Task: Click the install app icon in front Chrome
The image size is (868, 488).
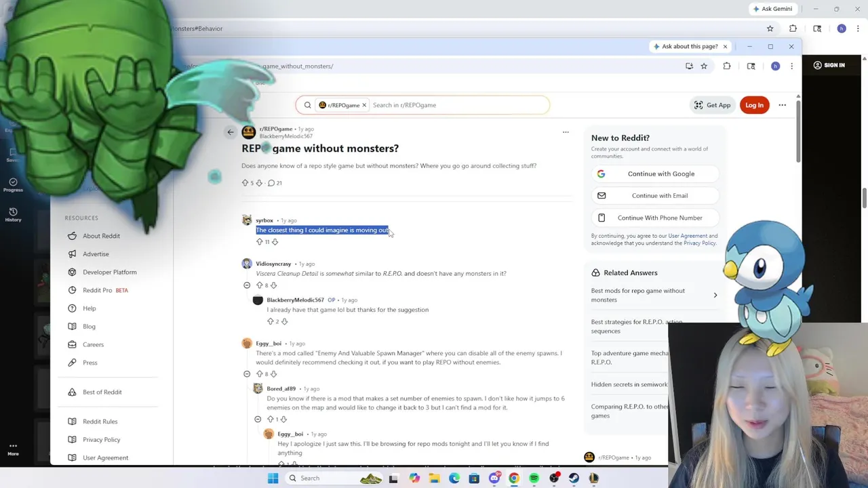Action: point(689,66)
